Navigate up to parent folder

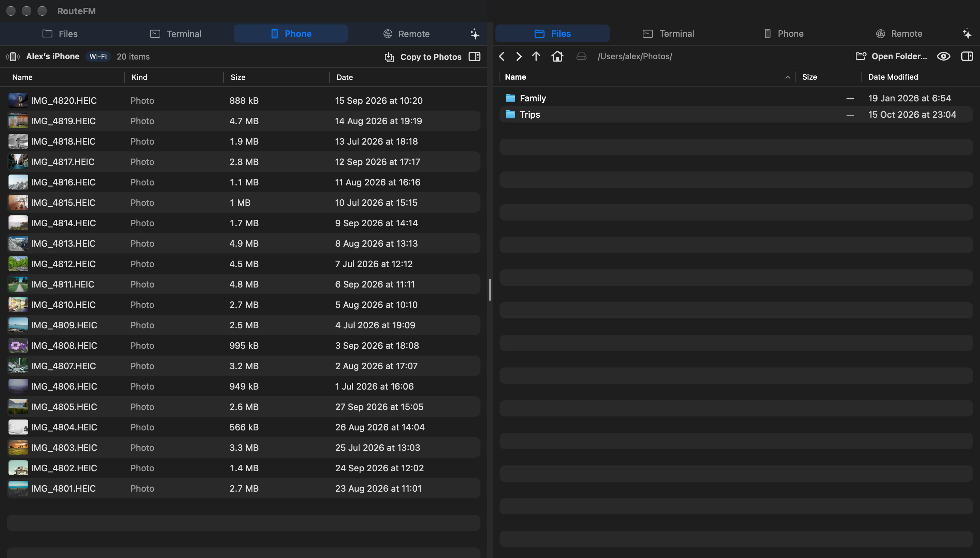click(536, 56)
